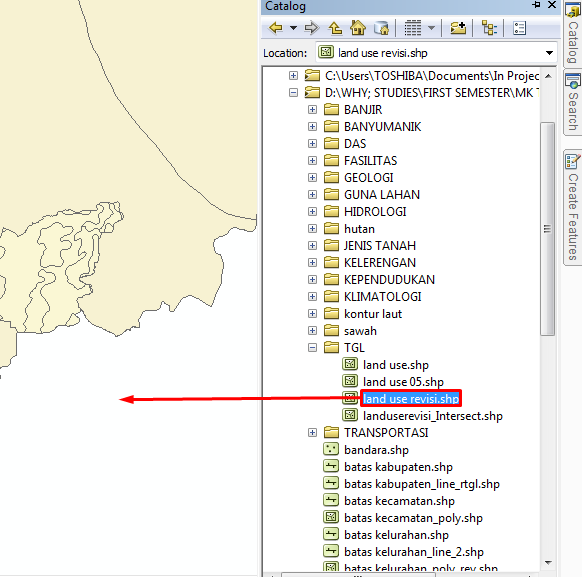This screenshot has width=582, height=577.
Task: Pin the Catalog panel with auto-hide
Action: click(536, 5)
